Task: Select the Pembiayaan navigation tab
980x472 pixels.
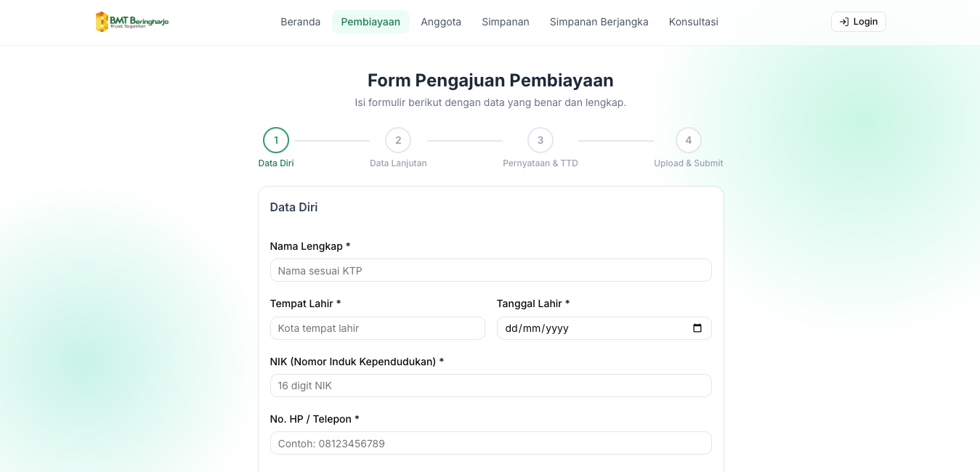Action: coord(370,22)
